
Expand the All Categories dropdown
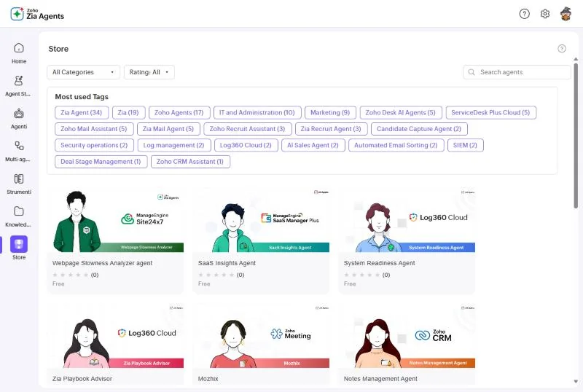[83, 72]
